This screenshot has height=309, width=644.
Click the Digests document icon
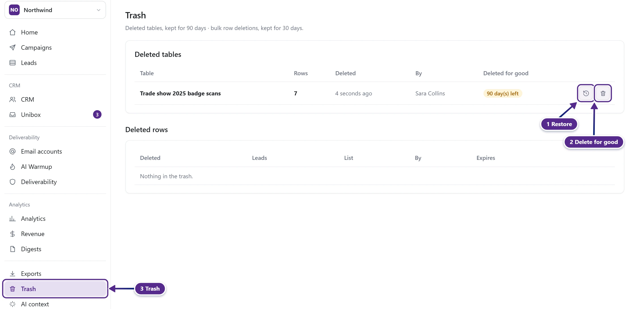coord(13,249)
